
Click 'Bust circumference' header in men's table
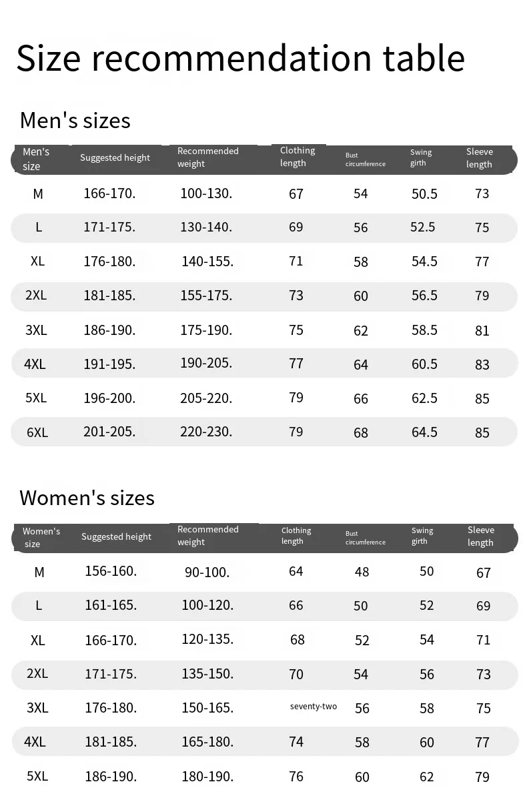coord(365,159)
